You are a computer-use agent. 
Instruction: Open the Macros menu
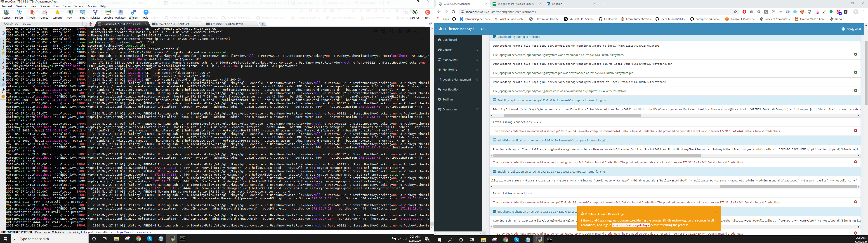click(x=92, y=6)
